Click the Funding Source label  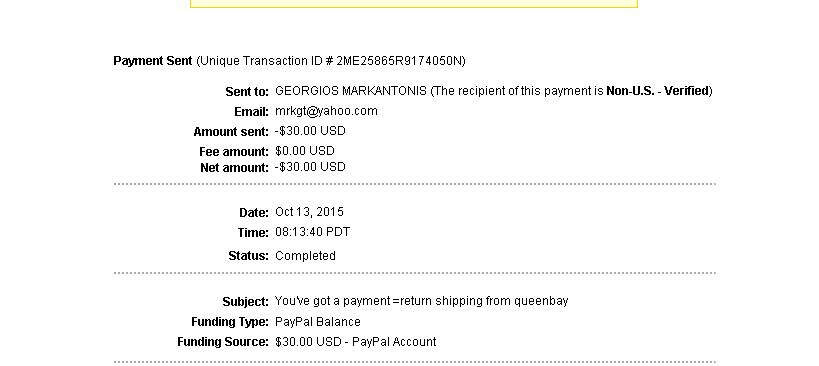pos(223,342)
